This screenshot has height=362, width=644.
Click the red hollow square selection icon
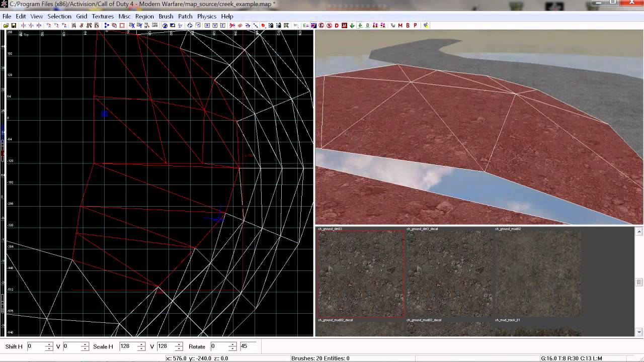(x=122, y=25)
